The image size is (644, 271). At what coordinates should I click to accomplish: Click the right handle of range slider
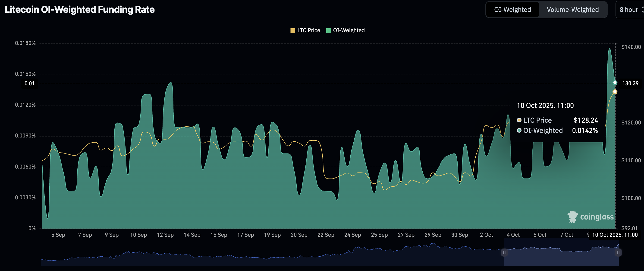pos(618,252)
